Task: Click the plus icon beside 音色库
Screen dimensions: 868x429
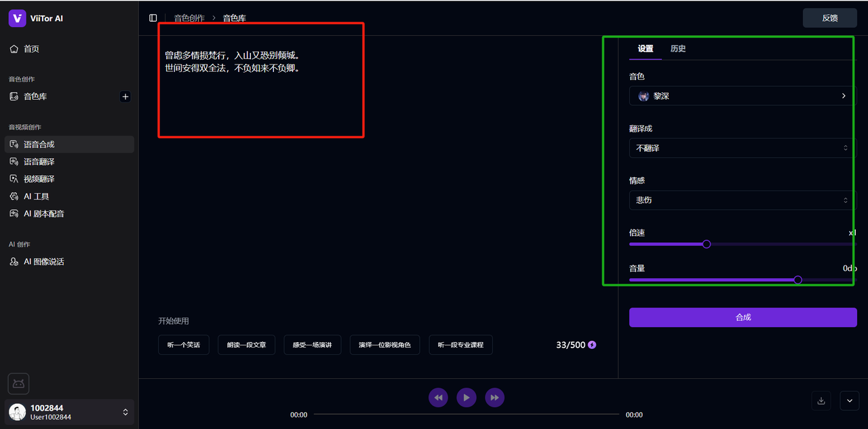Action: pyautogui.click(x=125, y=96)
